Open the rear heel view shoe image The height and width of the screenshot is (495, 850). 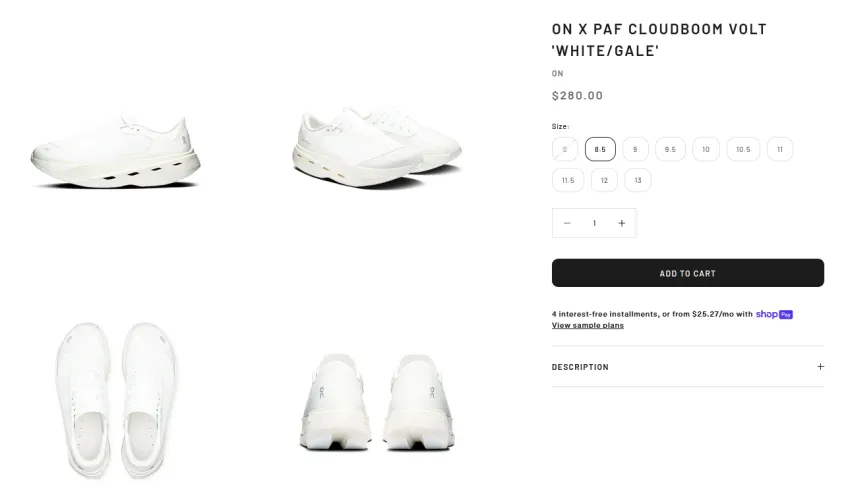[x=377, y=402]
